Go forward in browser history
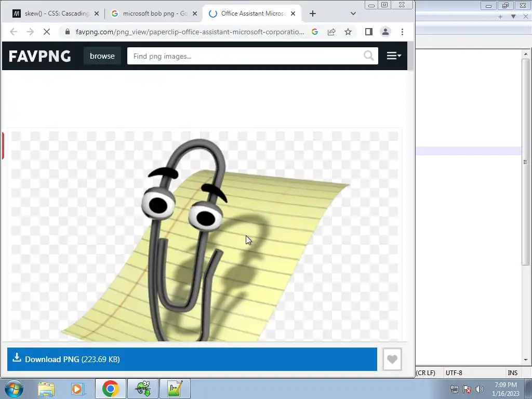532x399 pixels. coord(30,32)
